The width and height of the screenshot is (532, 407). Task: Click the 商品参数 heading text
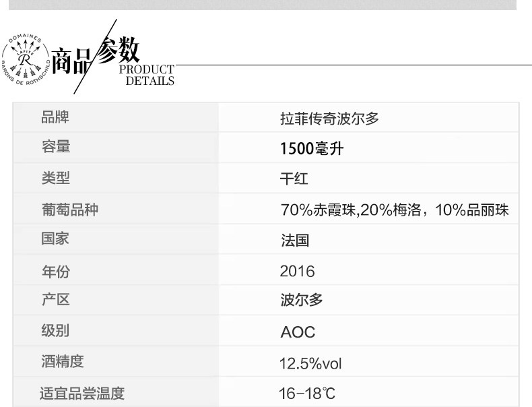pyautogui.click(x=96, y=55)
